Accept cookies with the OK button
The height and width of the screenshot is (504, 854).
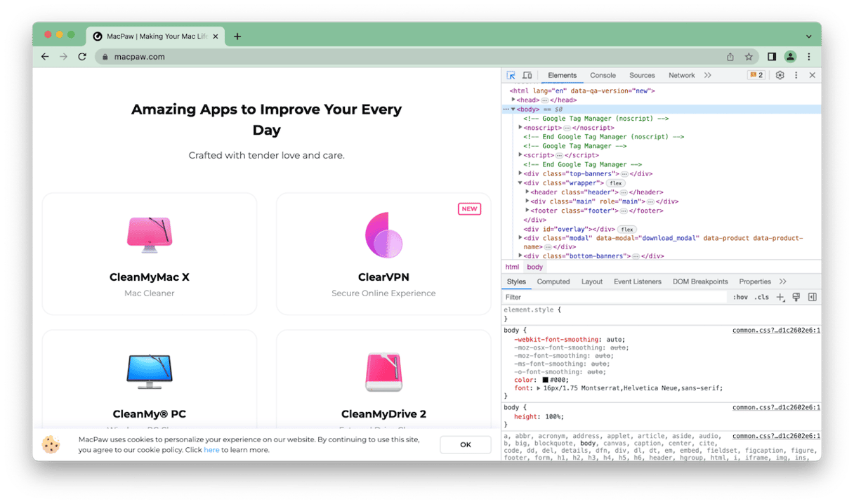tap(466, 444)
